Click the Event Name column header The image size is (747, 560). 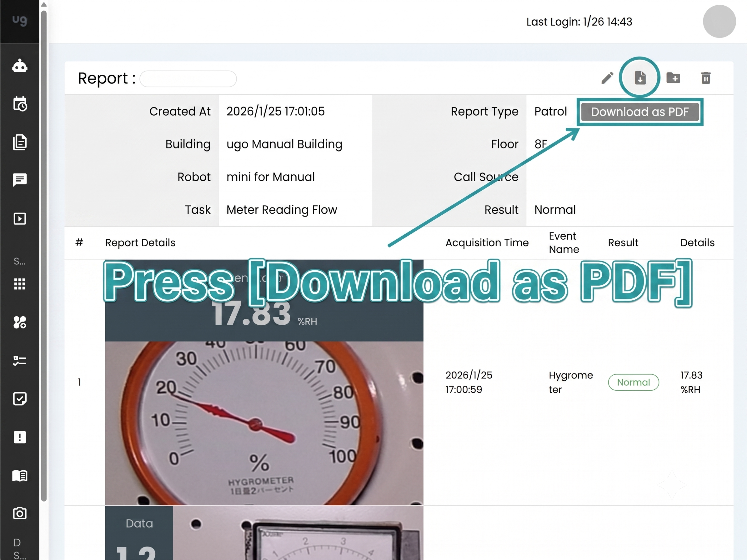coord(564,243)
